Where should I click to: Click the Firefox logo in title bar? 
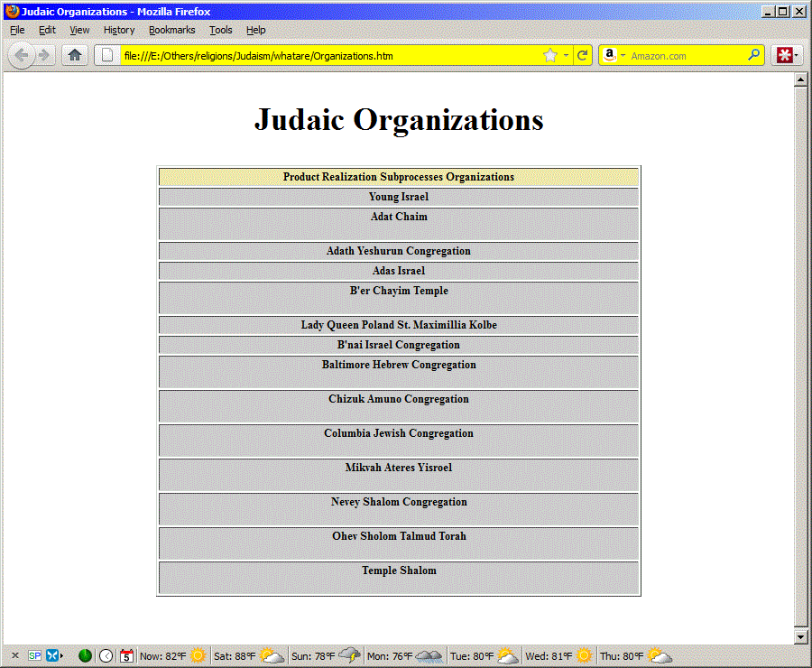13,12
